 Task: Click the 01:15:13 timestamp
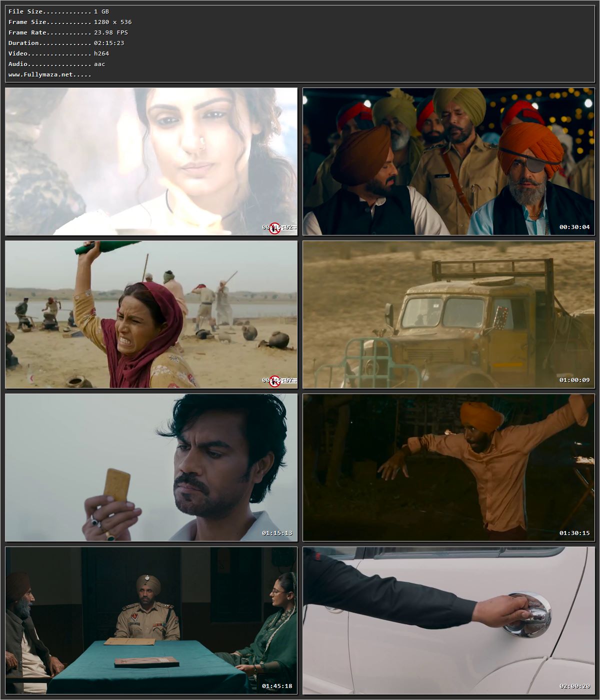click(x=277, y=533)
